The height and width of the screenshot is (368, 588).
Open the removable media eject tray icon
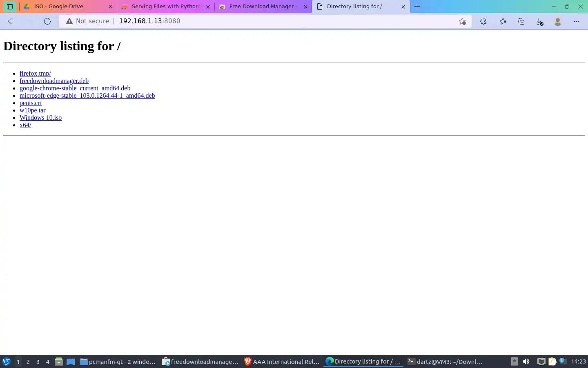514,361
